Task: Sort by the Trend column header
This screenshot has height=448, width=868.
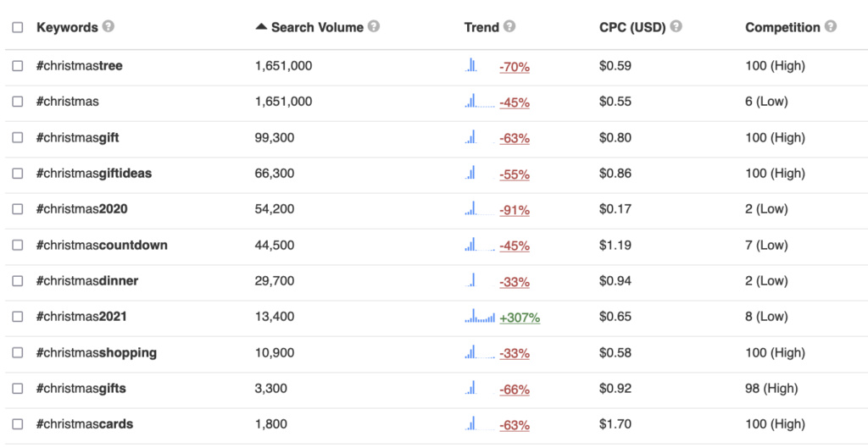Action: click(x=481, y=27)
